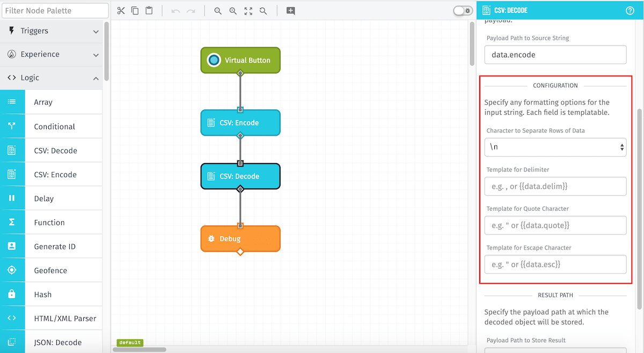Click the bug icon on Debug node
Viewport: 644px width, 353px height.
point(211,239)
